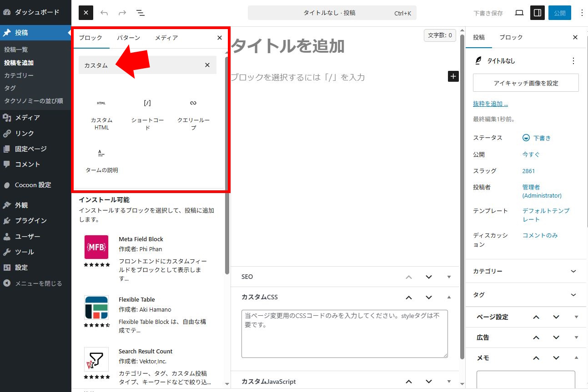Change the コメントのみ discussion setting
588x392 pixels.
point(540,235)
